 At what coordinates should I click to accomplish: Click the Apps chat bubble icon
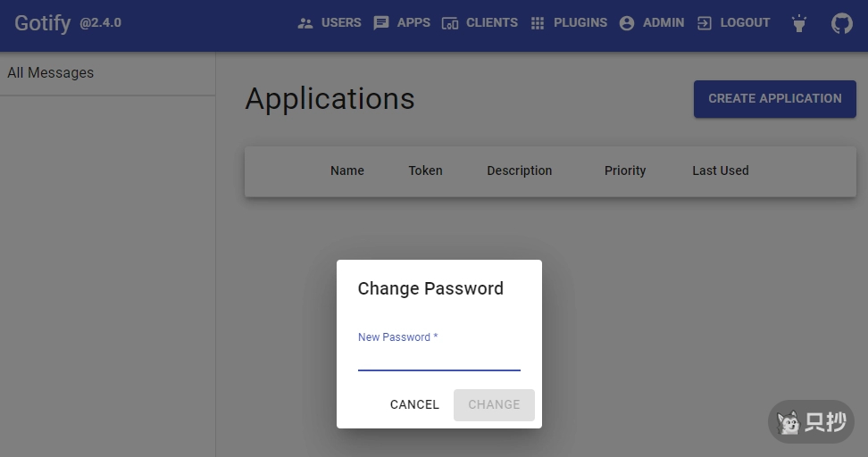coord(381,23)
